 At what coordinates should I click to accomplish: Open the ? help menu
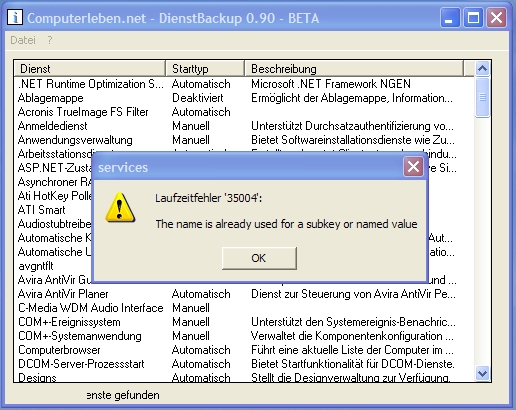[50, 40]
